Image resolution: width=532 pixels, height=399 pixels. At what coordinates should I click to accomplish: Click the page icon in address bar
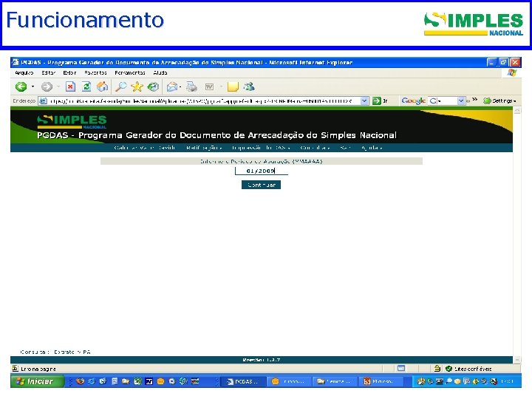click(43, 100)
